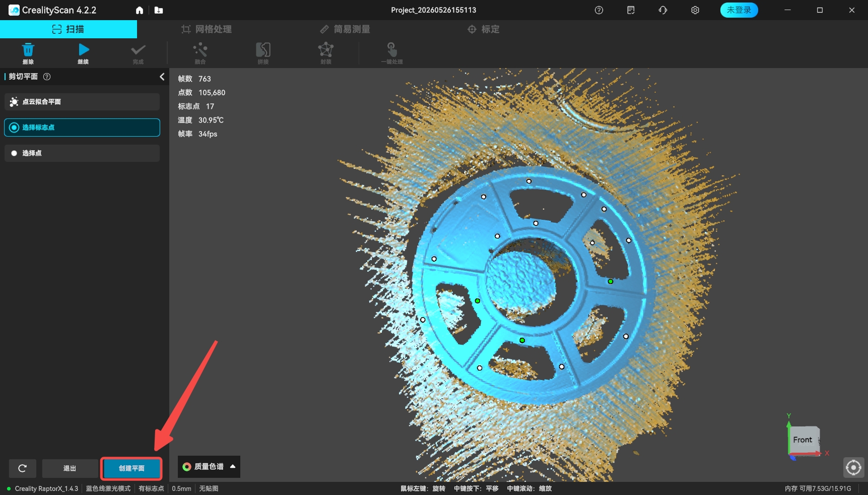This screenshot has width=868, height=495.
Task: Click the green marker on the left spoke
Action: tap(478, 301)
